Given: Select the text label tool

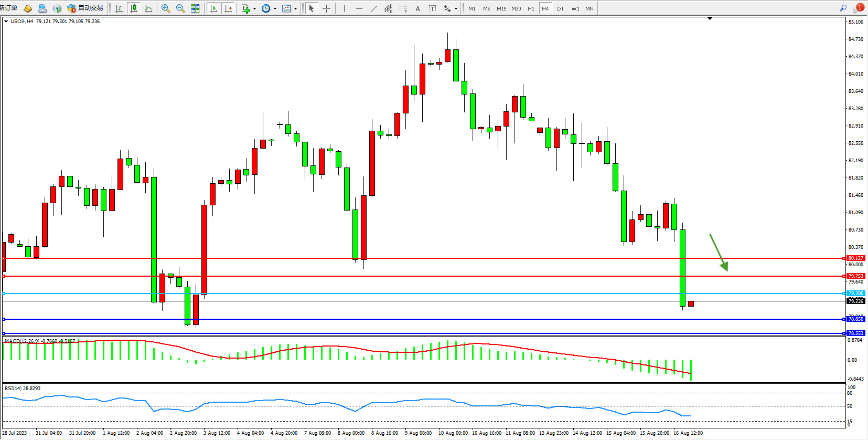Looking at the screenshot, I should point(417,8).
